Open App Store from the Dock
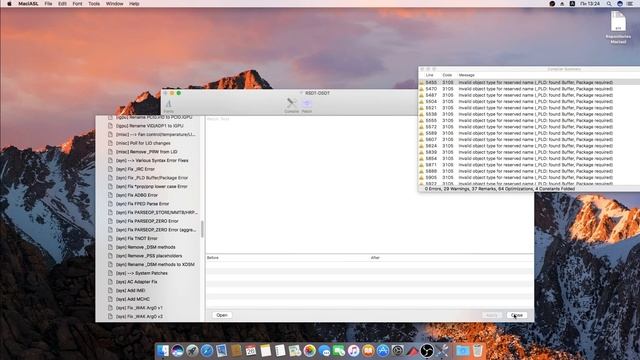This screenshot has height=360, width=640. tap(383, 351)
